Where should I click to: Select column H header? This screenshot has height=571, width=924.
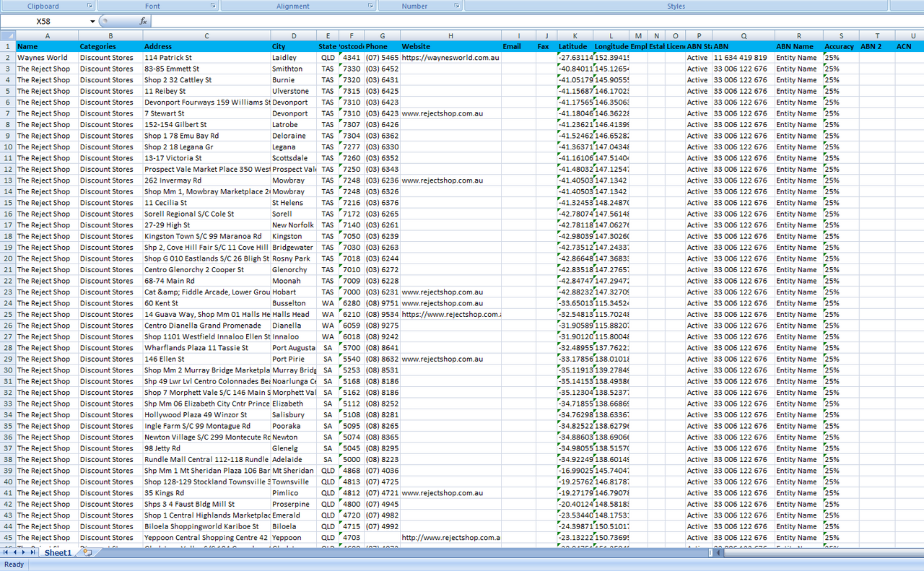coord(450,35)
